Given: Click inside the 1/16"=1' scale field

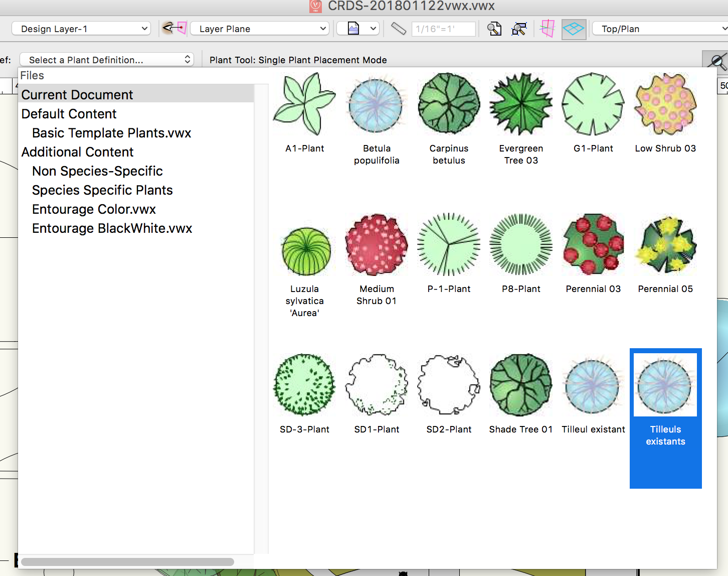Looking at the screenshot, I should (x=443, y=29).
